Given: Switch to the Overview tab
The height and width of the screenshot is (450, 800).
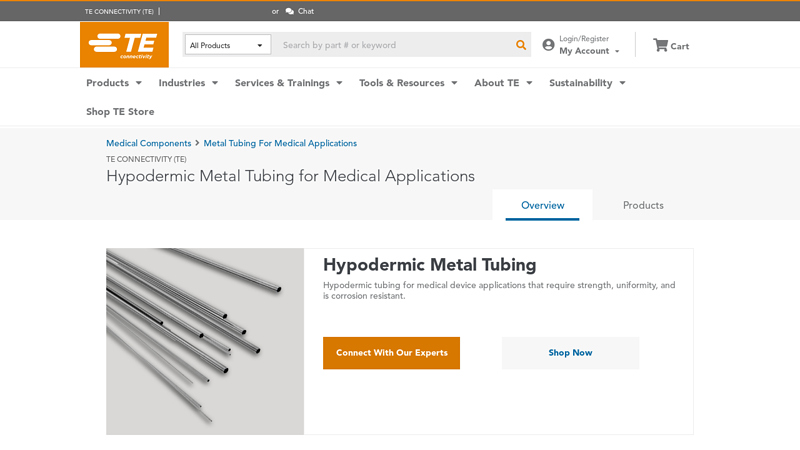Looking at the screenshot, I should pos(542,205).
